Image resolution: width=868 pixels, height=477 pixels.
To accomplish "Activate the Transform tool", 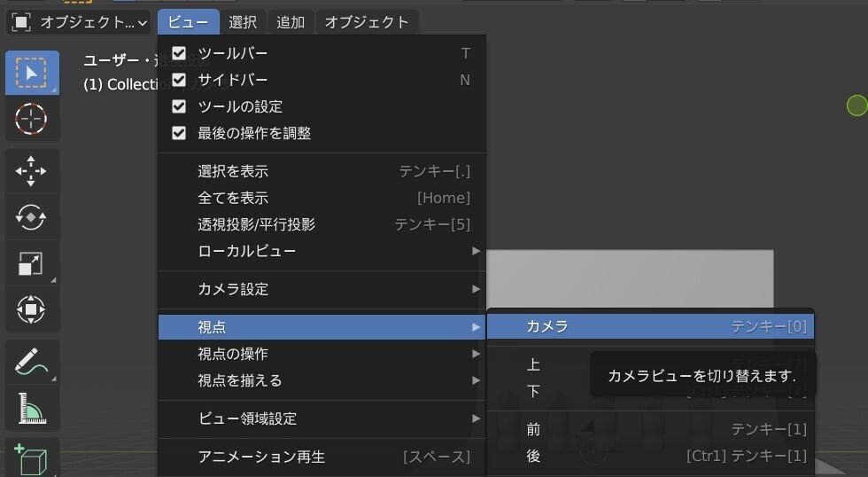I will tap(32, 309).
